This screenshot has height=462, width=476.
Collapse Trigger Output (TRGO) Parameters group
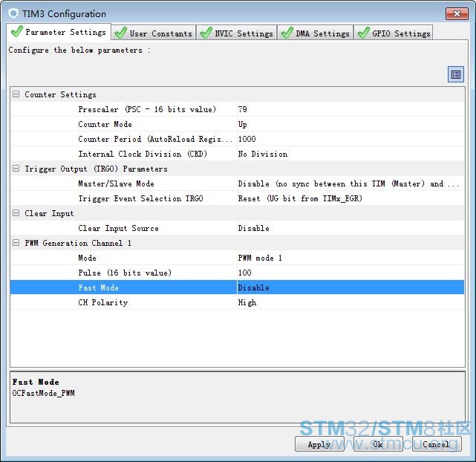point(16,168)
